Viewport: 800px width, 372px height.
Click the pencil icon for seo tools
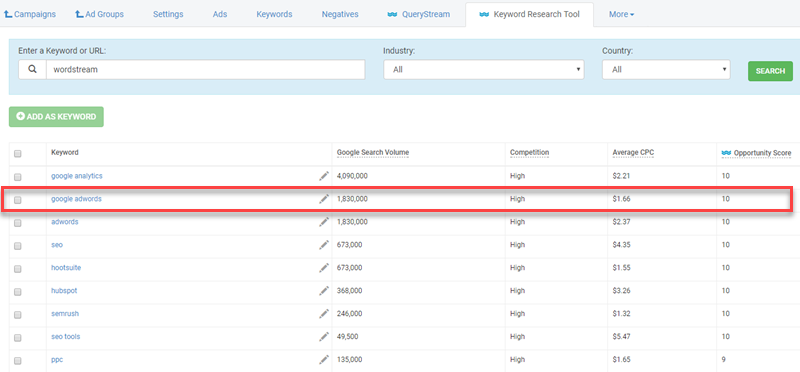click(324, 337)
